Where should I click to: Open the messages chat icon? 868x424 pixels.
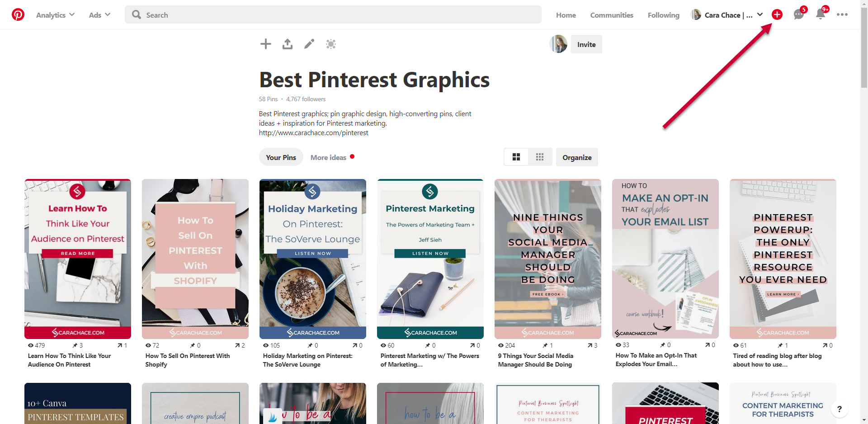(799, 14)
